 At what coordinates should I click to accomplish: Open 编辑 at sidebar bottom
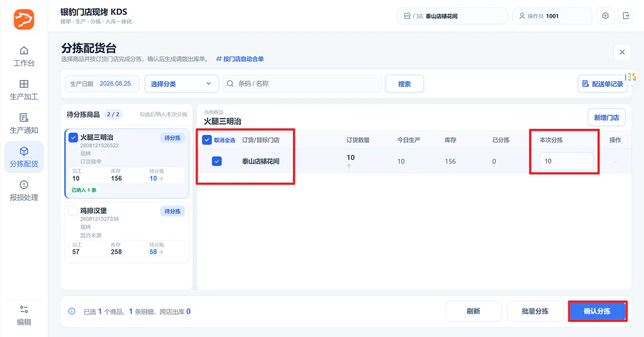pos(24,315)
